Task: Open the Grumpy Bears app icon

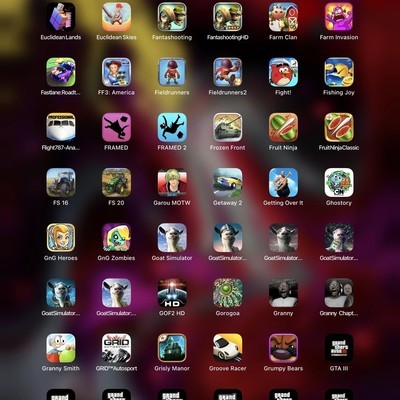Action: 283,348
